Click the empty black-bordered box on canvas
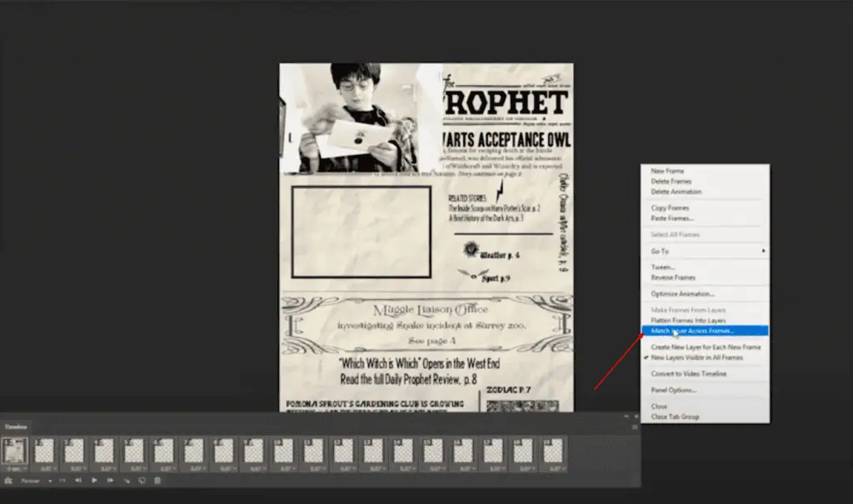Viewport: 853px width, 504px height. (x=362, y=232)
